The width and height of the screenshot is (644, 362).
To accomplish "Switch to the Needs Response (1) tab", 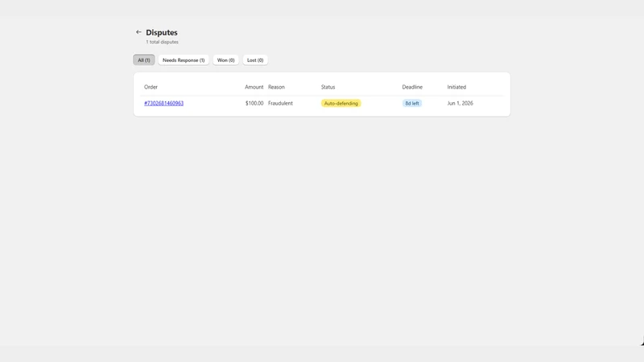I will click(184, 60).
